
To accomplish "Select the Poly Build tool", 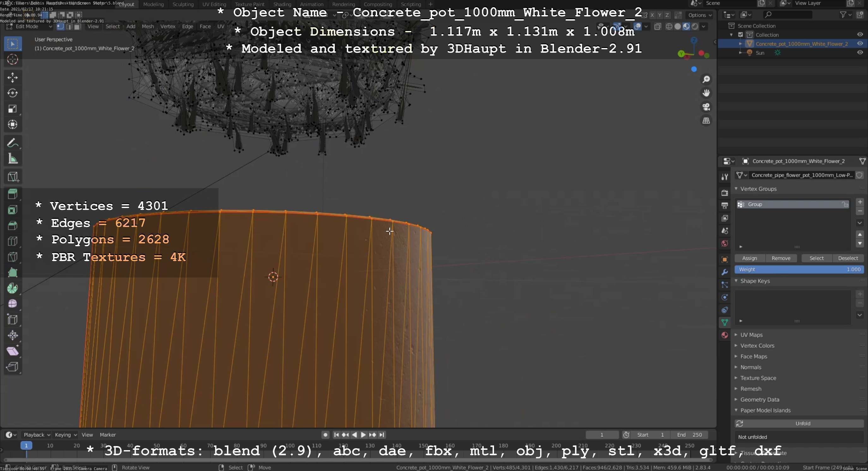I will pos(13,272).
